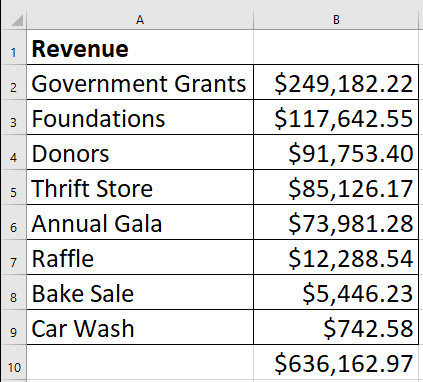This screenshot has height=382, width=423.
Task: Select row 1 header
Action: (x=14, y=47)
